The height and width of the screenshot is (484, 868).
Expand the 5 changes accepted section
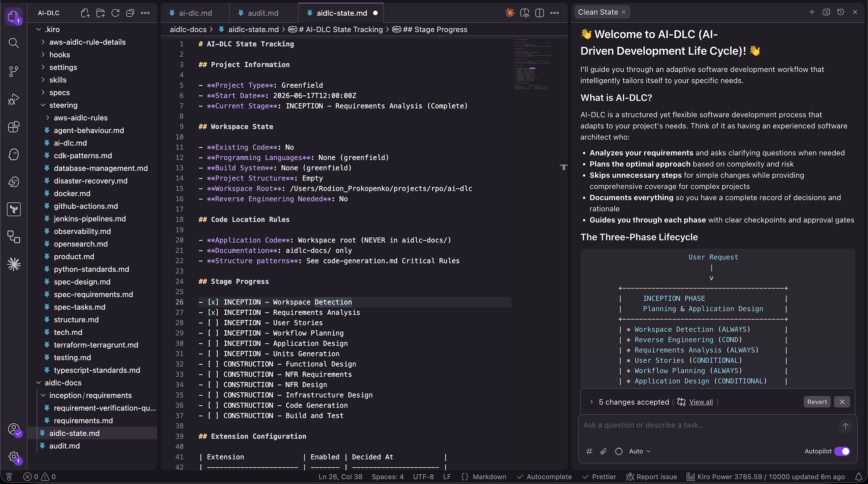(591, 402)
